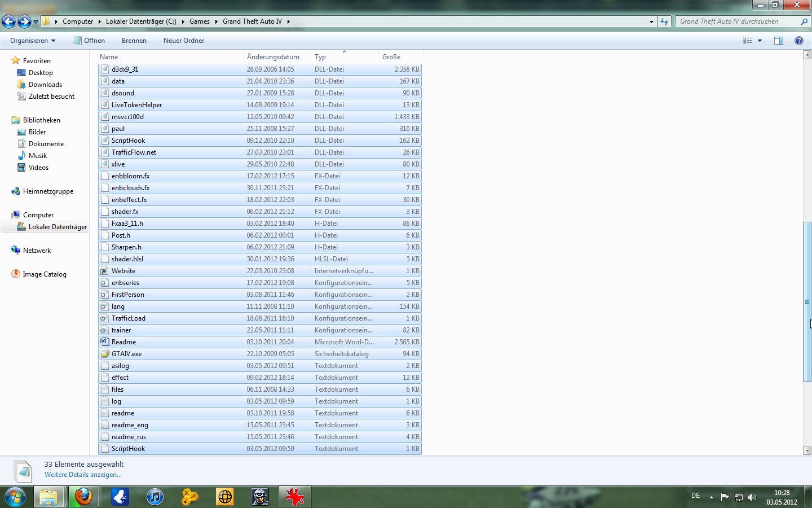Image resolution: width=812 pixels, height=508 pixels.
Task: Click the Öffnen toolbar button
Action: [x=90, y=41]
